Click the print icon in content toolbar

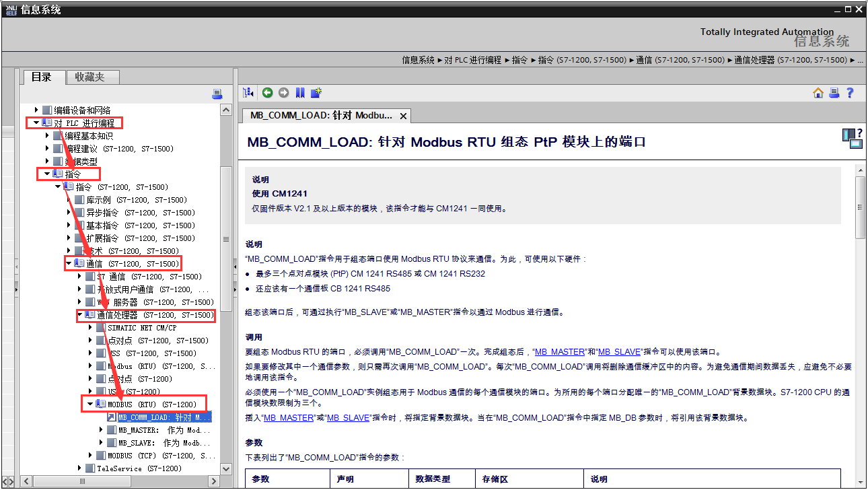pyautogui.click(x=834, y=93)
